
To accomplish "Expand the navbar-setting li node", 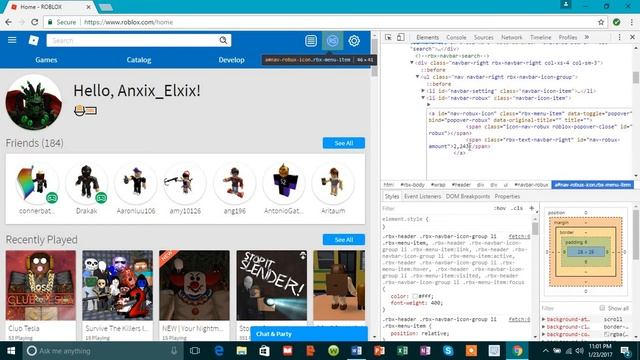I will pyautogui.click(x=423, y=91).
